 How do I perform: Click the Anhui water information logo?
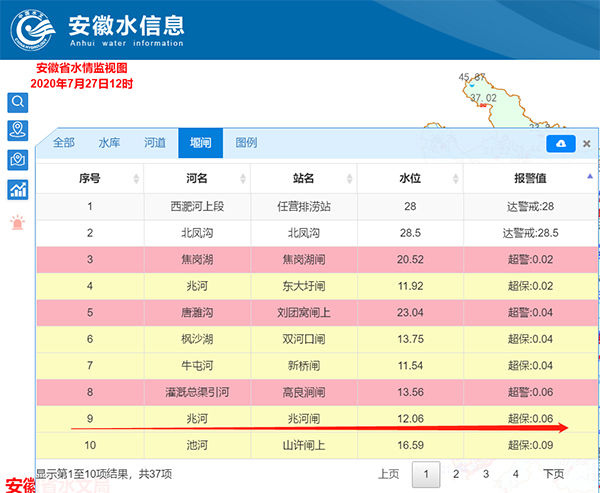coord(33,30)
